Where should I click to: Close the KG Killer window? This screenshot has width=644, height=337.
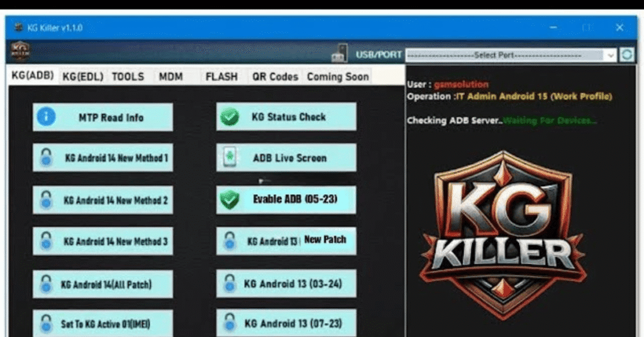[619, 28]
